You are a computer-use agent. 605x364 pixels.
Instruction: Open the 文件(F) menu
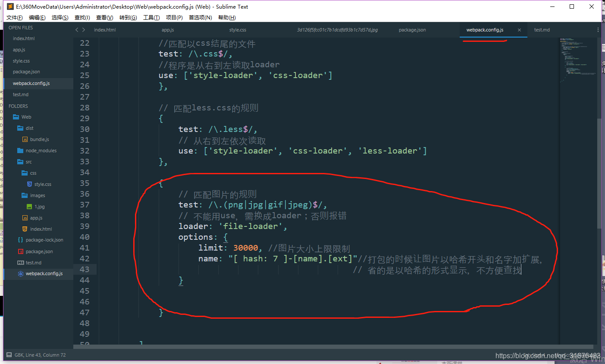(14, 18)
